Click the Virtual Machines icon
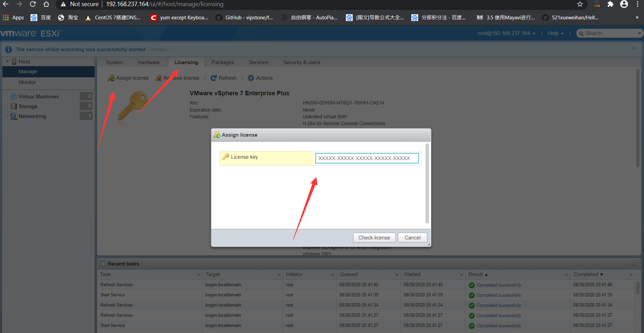The height and width of the screenshot is (333, 644). (x=14, y=97)
